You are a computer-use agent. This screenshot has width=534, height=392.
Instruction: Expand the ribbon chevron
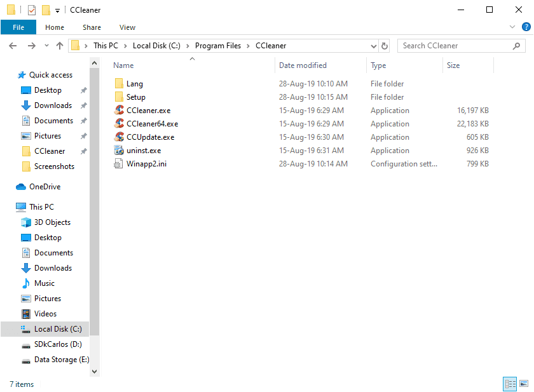pyautogui.click(x=512, y=27)
